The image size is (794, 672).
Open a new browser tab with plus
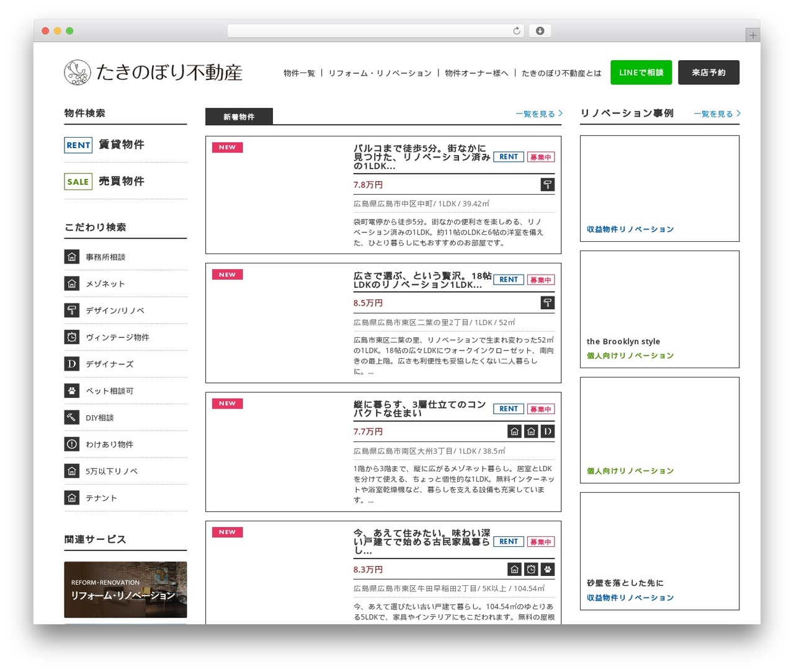[x=752, y=35]
